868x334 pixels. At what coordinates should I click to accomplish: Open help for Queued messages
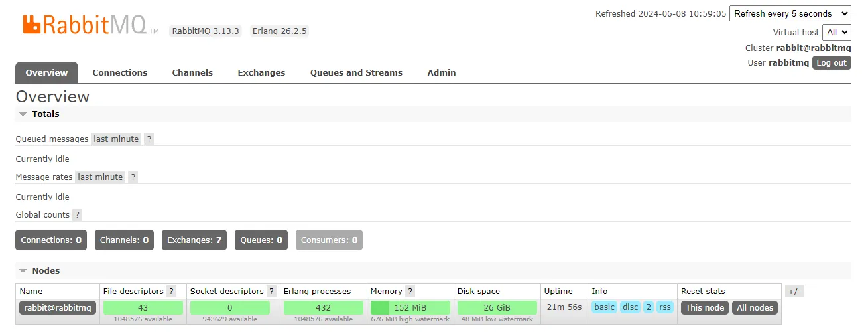(149, 139)
